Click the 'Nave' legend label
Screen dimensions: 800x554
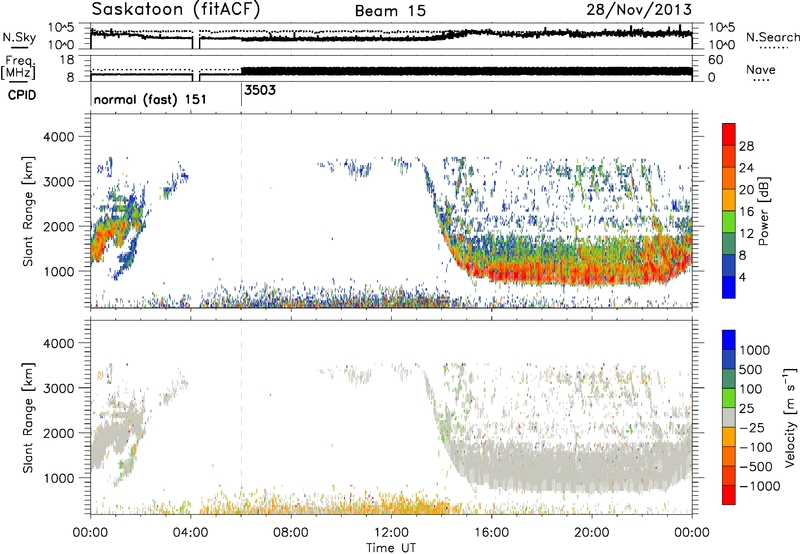(761, 69)
